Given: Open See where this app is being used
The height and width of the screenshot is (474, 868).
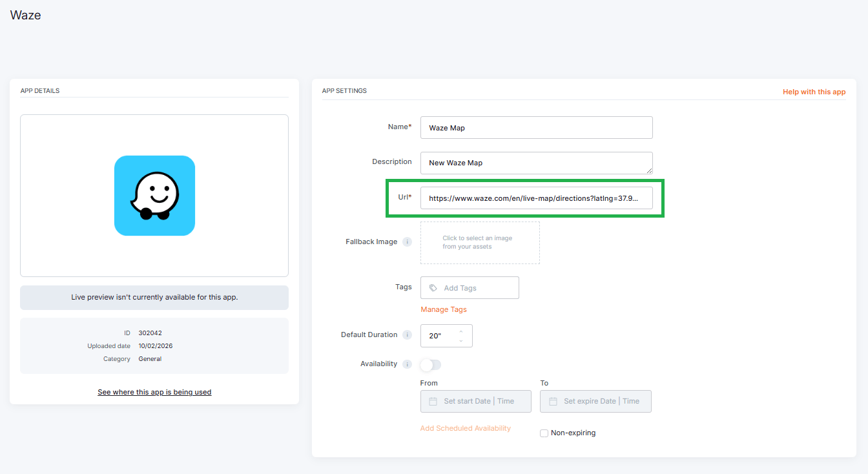Looking at the screenshot, I should coord(154,392).
